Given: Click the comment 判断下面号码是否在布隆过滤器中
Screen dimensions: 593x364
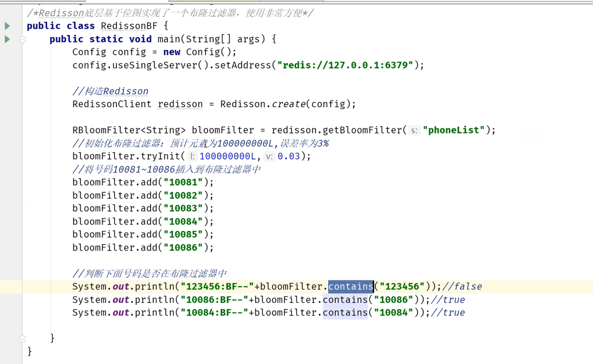Looking at the screenshot, I should (149, 273).
